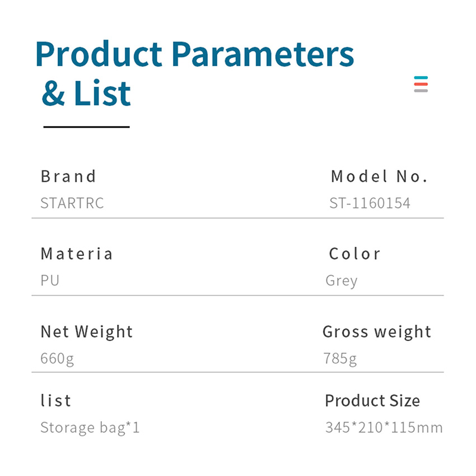The width and height of the screenshot is (476, 476).
Task: Select the Color label
Action: pyautogui.click(x=354, y=254)
